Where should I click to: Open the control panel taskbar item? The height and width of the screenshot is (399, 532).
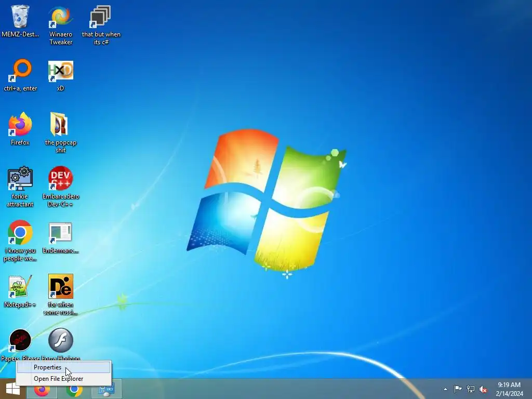pyautogui.click(x=107, y=390)
